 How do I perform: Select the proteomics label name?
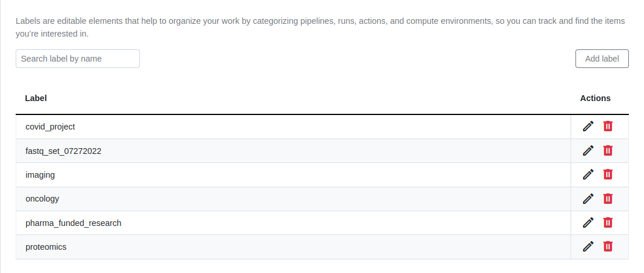pos(46,247)
